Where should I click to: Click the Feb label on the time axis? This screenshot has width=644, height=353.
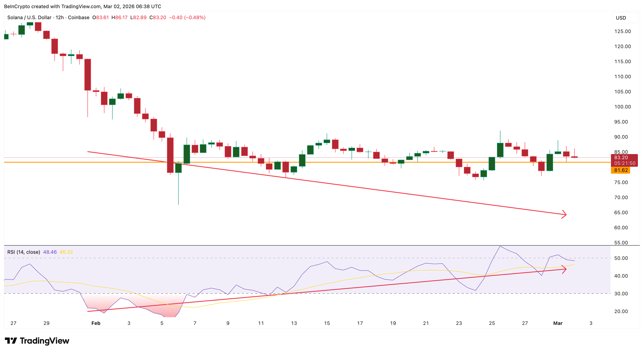(x=96, y=323)
